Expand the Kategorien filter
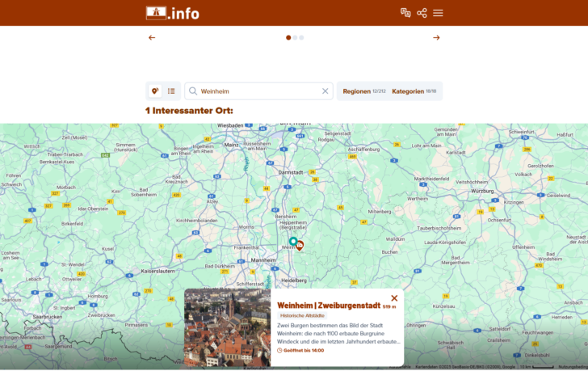 pos(414,91)
